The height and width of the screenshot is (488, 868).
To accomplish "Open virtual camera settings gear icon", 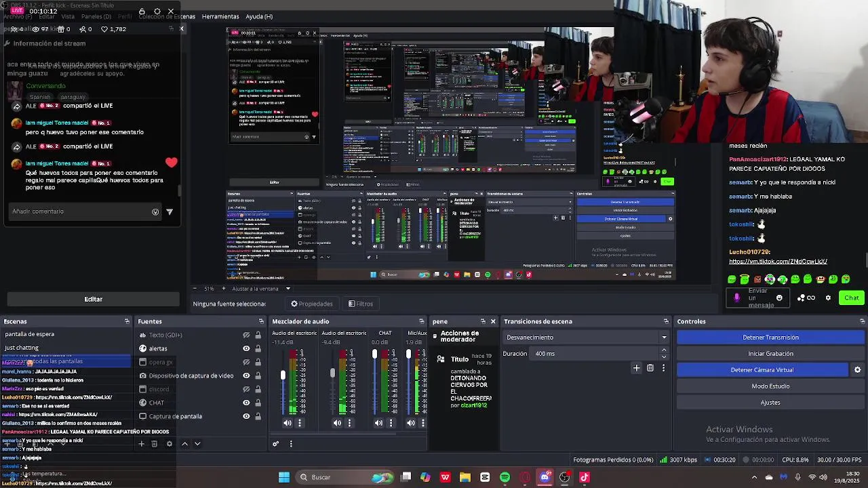I will [857, 370].
